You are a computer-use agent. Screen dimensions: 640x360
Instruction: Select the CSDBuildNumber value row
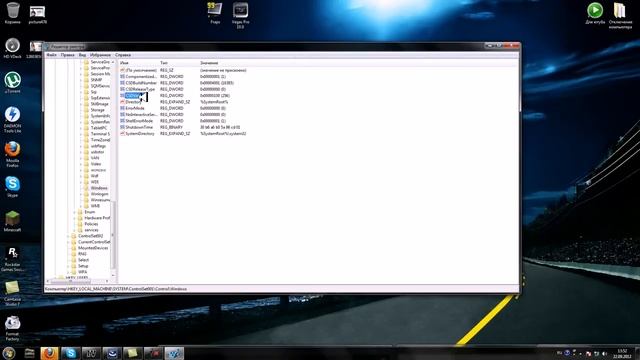(x=141, y=83)
